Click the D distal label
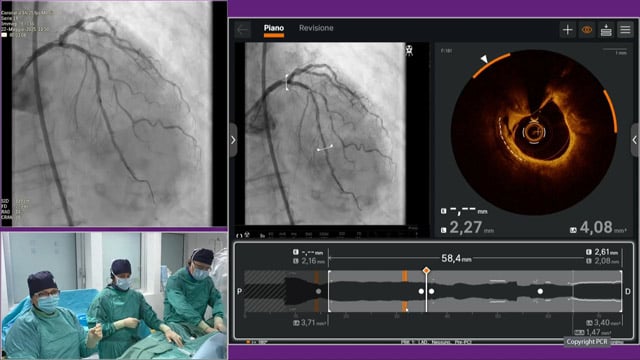Image resolution: width=640 pixels, height=360 pixels. coord(628,291)
